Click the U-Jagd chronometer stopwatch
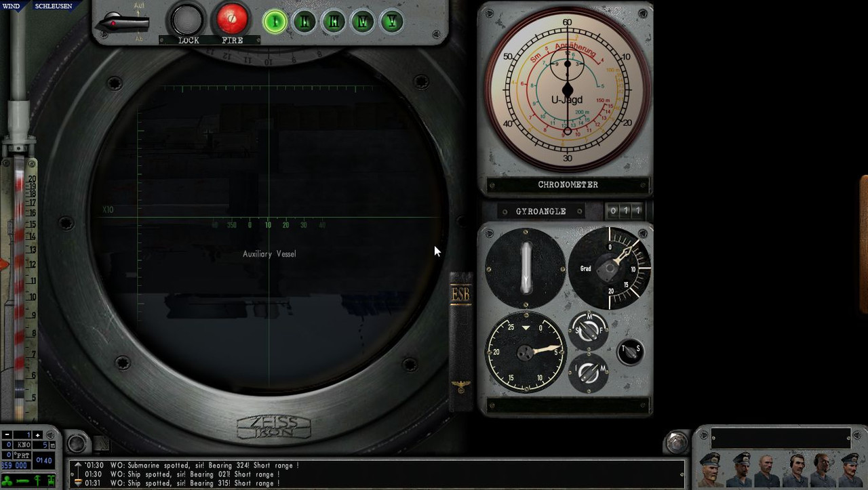Screen dimensions: 868x490 pyautogui.click(x=568, y=90)
